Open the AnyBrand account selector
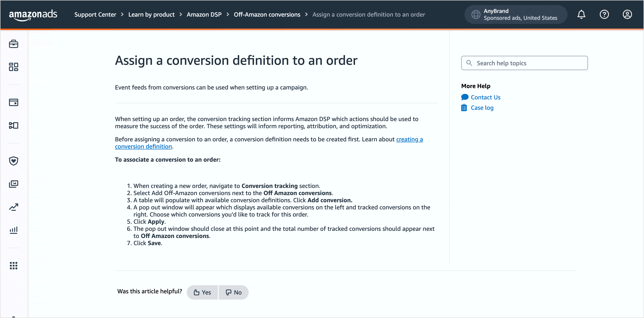The height and width of the screenshot is (318, 644). coord(516,15)
